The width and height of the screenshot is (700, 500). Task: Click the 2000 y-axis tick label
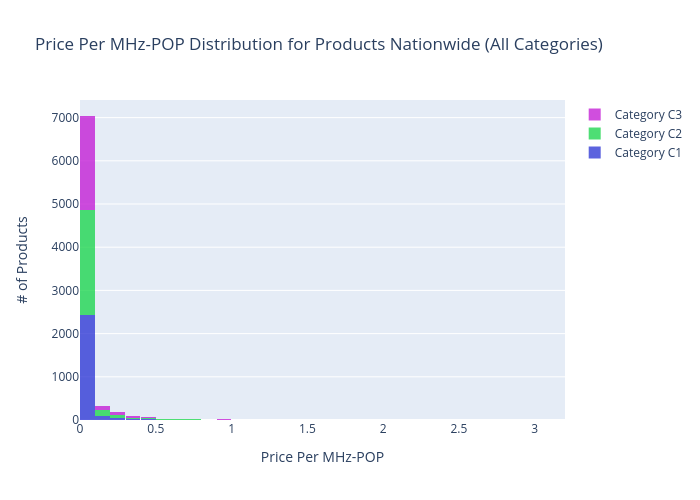point(66,334)
